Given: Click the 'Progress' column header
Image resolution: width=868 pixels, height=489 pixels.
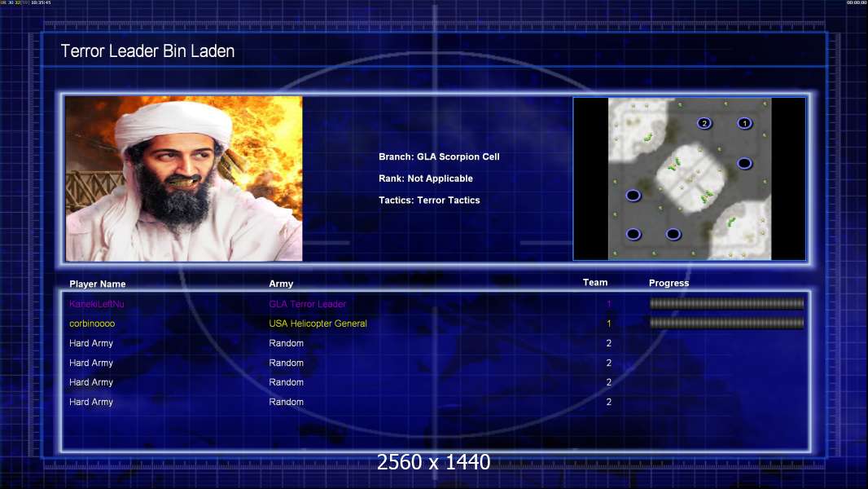Looking at the screenshot, I should 669,283.
